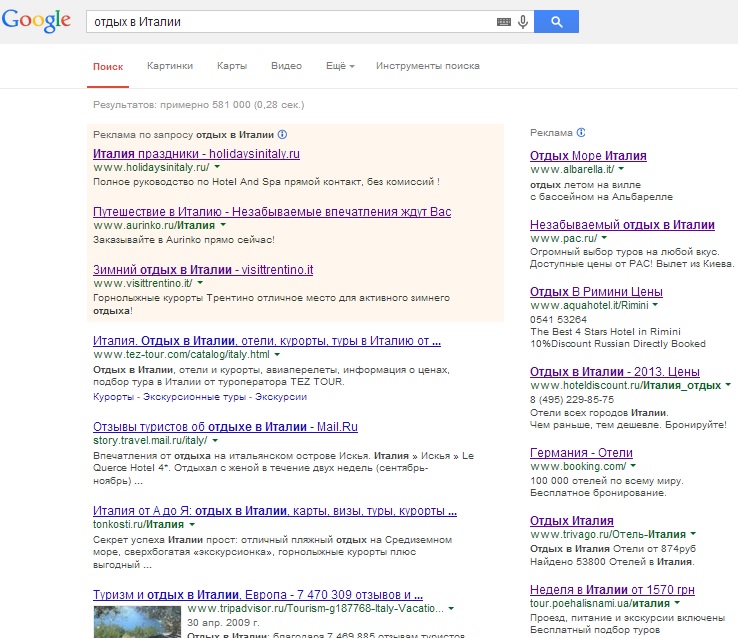Select the 'Поиск' tab
This screenshot has width=738, height=638.
pos(108,66)
